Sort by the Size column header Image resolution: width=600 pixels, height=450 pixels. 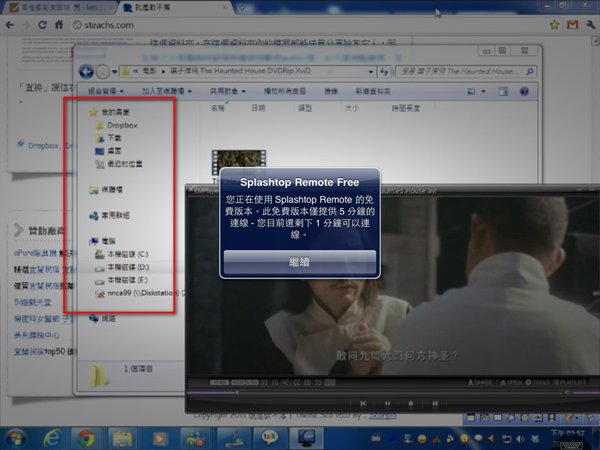click(x=351, y=108)
